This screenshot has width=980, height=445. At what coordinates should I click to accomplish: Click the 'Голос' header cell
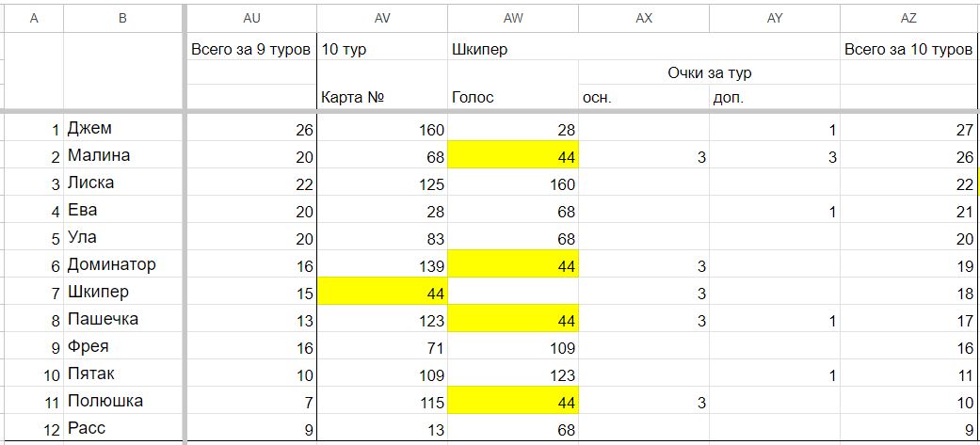point(513,97)
